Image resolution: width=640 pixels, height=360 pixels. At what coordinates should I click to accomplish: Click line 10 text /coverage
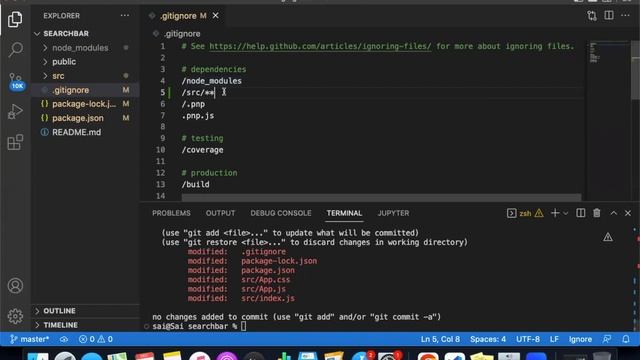coord(202,150)
